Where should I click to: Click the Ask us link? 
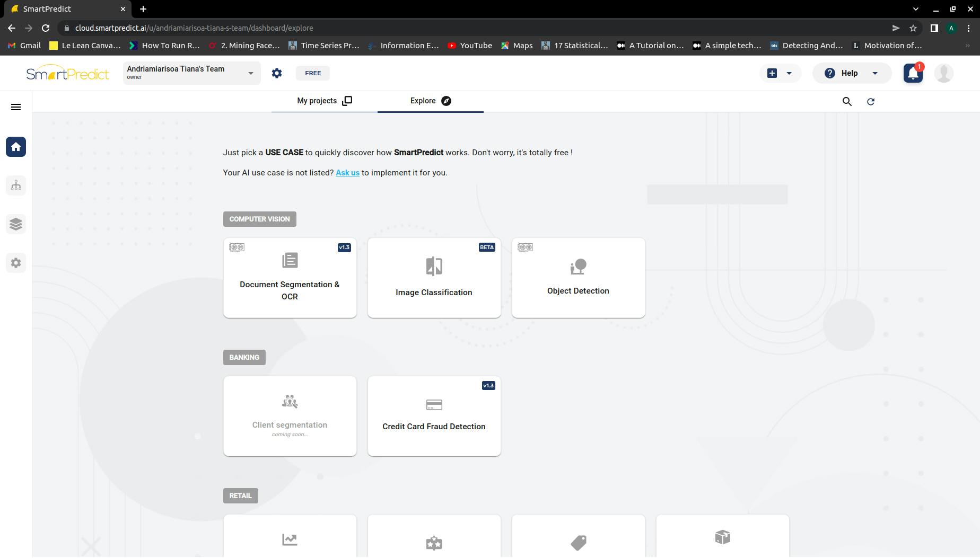pos(347,173)
